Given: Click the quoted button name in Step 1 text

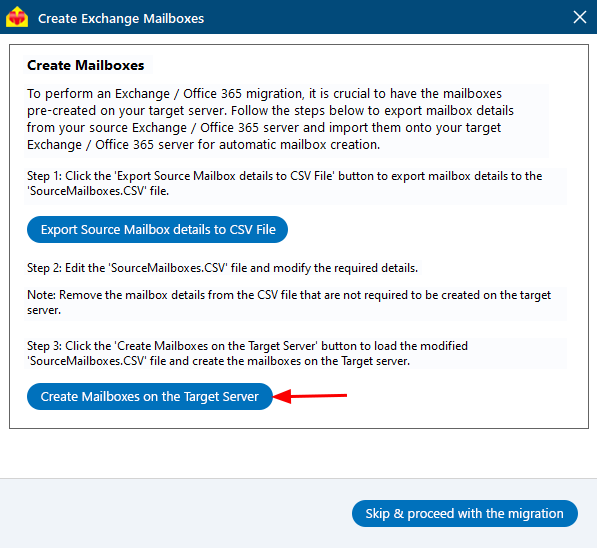Looking at the screenshot, I should point(224,176).
